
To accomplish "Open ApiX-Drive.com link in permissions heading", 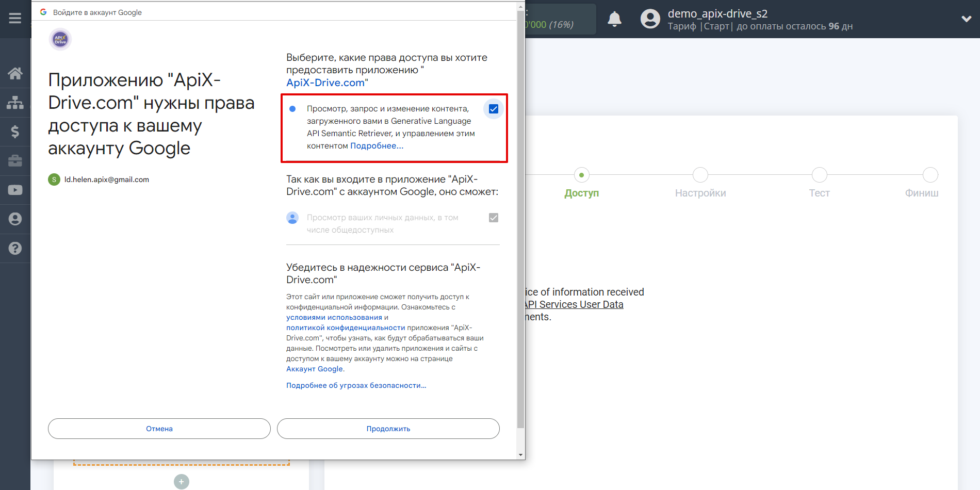I will click(325, 83).
